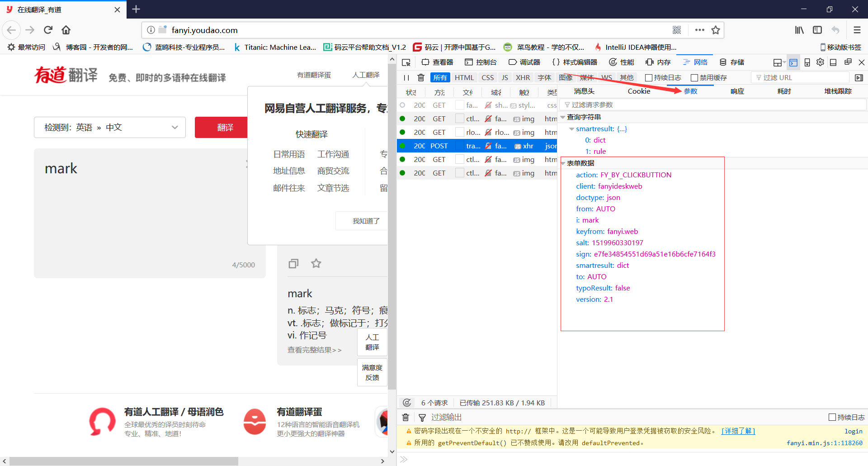View site information icon
Screen dimensions: 868x466
coord(151,30)
